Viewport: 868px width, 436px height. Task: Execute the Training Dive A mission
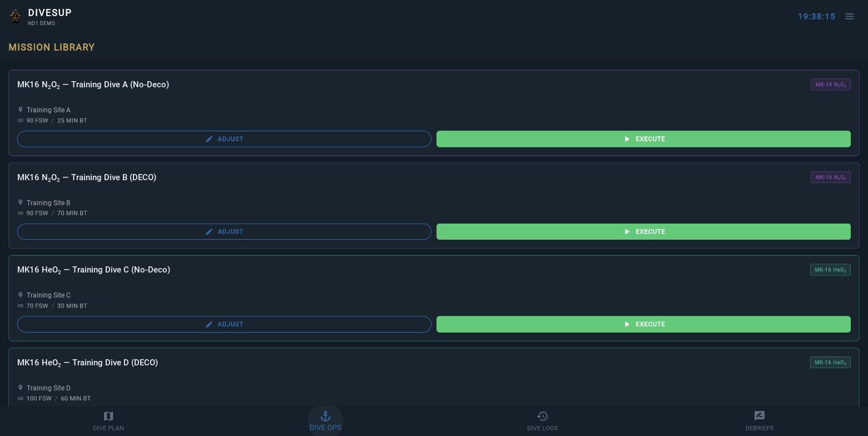[643, 139]
